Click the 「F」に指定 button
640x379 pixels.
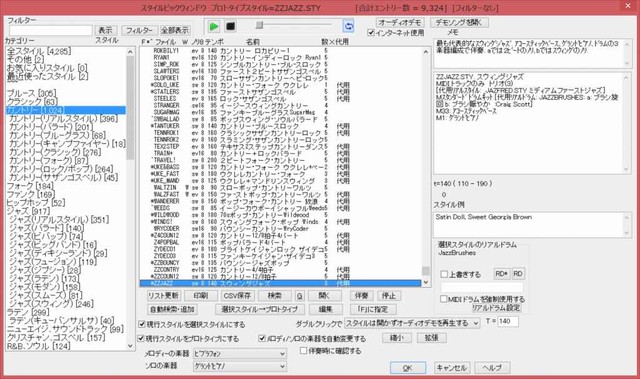(x=373, y=309)
